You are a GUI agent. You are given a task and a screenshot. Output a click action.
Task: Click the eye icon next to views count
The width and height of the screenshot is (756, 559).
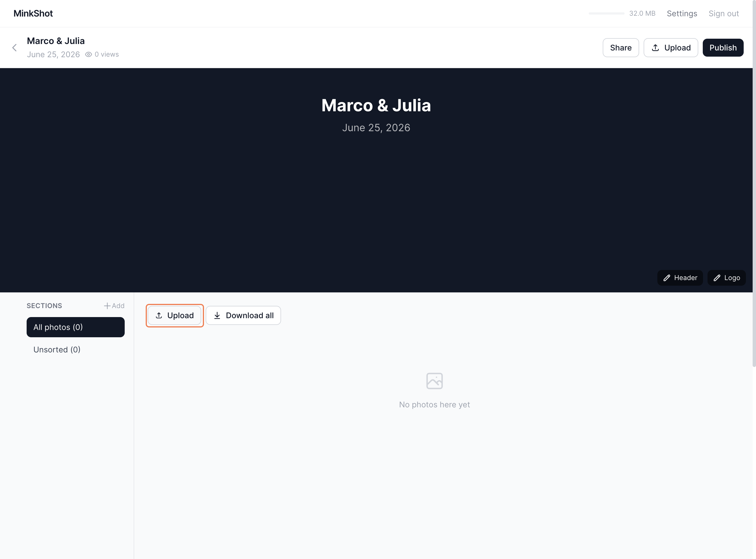click(x=88, y=54)
